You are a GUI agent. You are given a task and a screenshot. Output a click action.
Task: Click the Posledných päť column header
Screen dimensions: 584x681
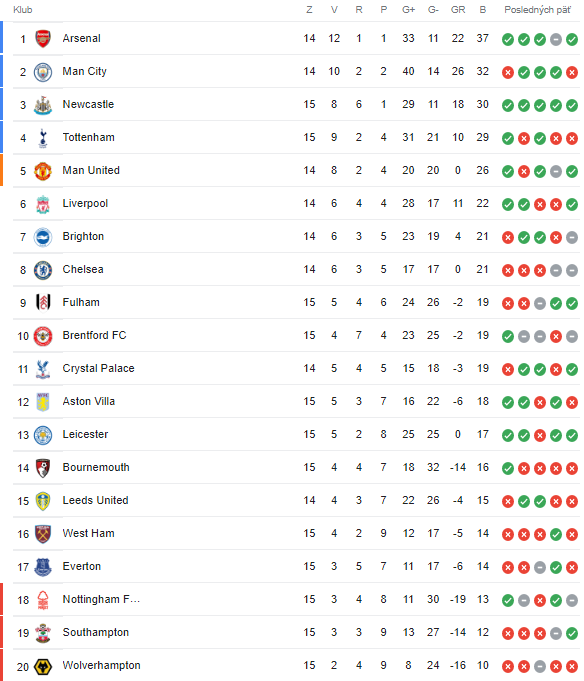tap(537, 10)
